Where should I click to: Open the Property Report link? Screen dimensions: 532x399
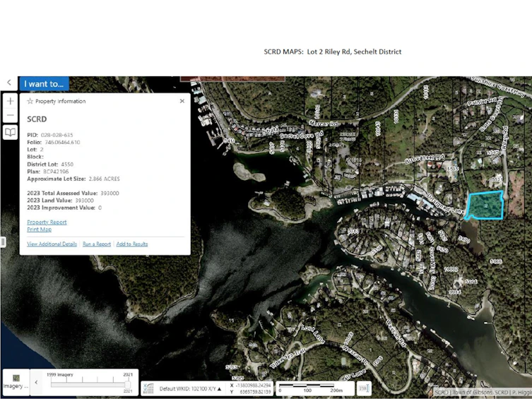(47, 222)
